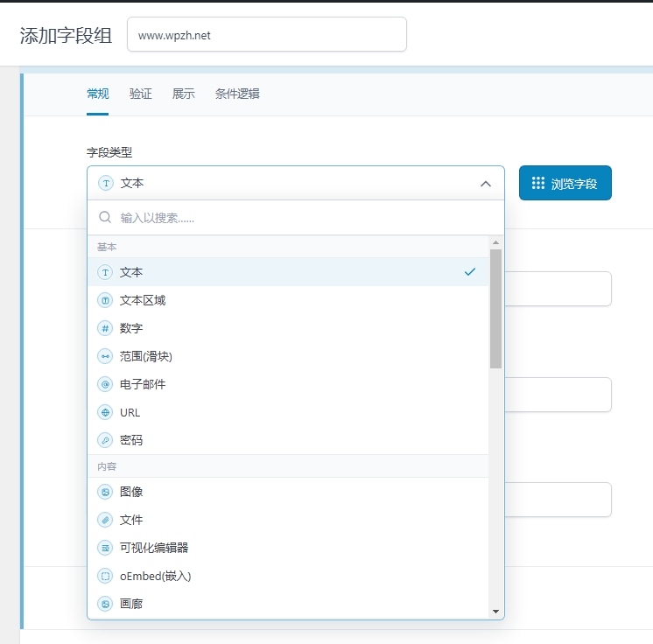Image resolution: width=653 pixels, height=644 pixels.
Task: Open the 验证 tab
Action: [141, 94]
